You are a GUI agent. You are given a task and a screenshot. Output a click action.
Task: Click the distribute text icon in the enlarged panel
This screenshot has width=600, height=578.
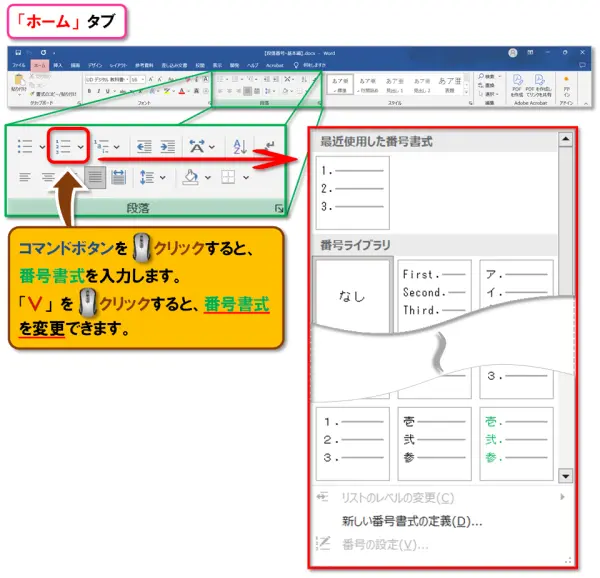coord(119,177)
